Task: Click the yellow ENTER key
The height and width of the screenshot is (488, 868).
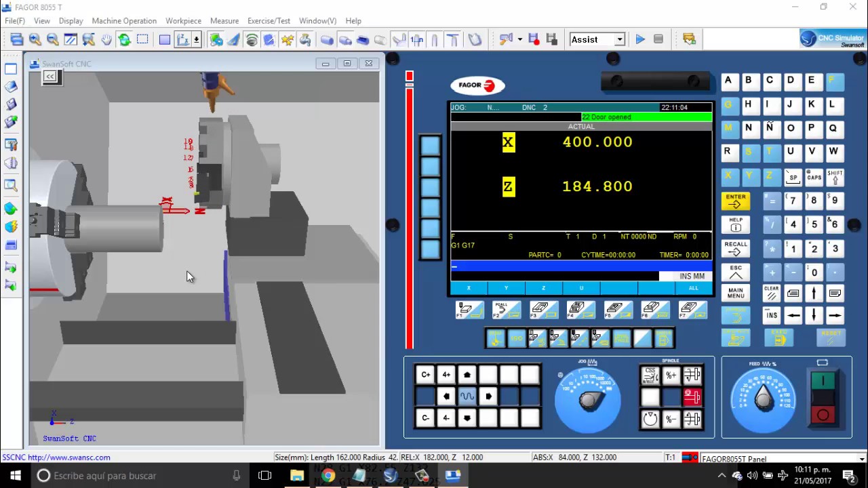Action: pos(736,201)
